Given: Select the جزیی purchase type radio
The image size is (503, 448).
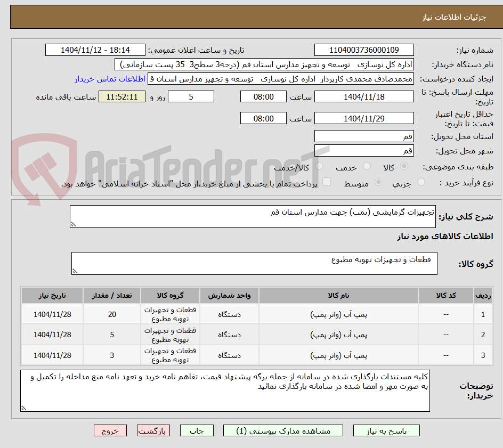Looking at the screenshot, I should click(x=421, y=182).
